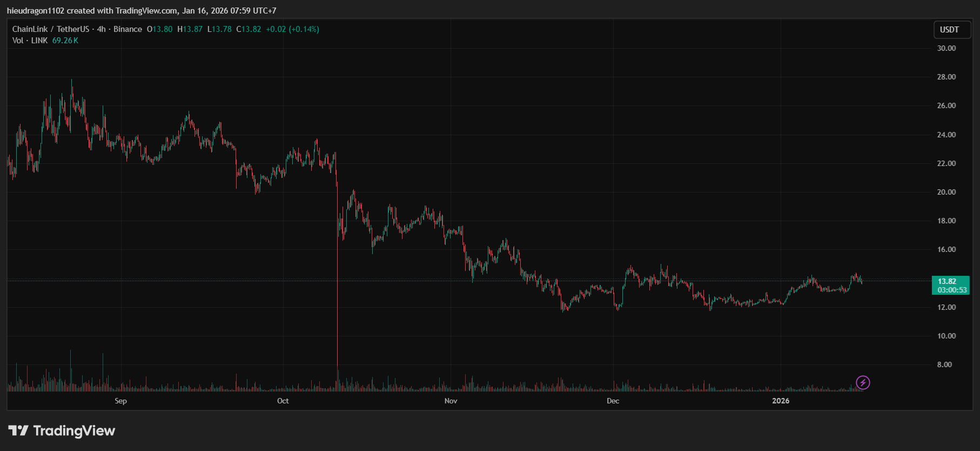Screen dimensions: 980x451
Task: Select the Vol · LINK indicator label
Action: [x=30, y=41]
